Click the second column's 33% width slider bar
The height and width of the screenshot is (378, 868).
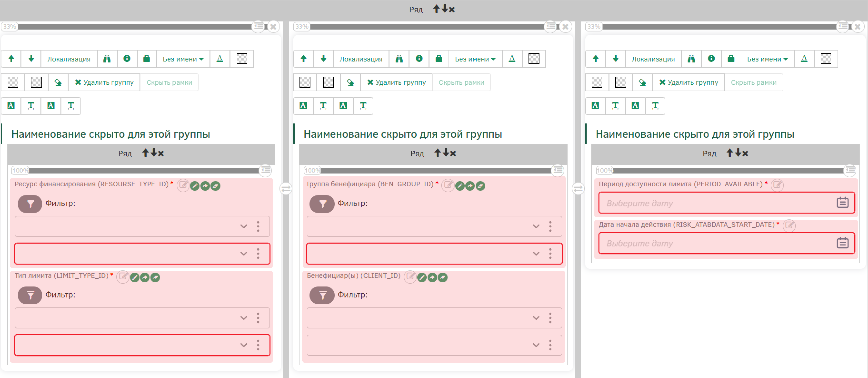coord(427,27)
